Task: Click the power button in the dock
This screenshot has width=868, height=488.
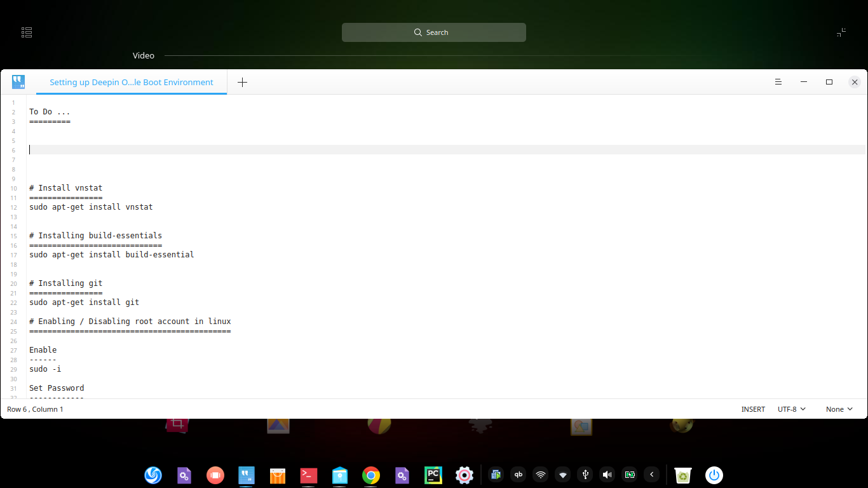Action: point(714,475)
